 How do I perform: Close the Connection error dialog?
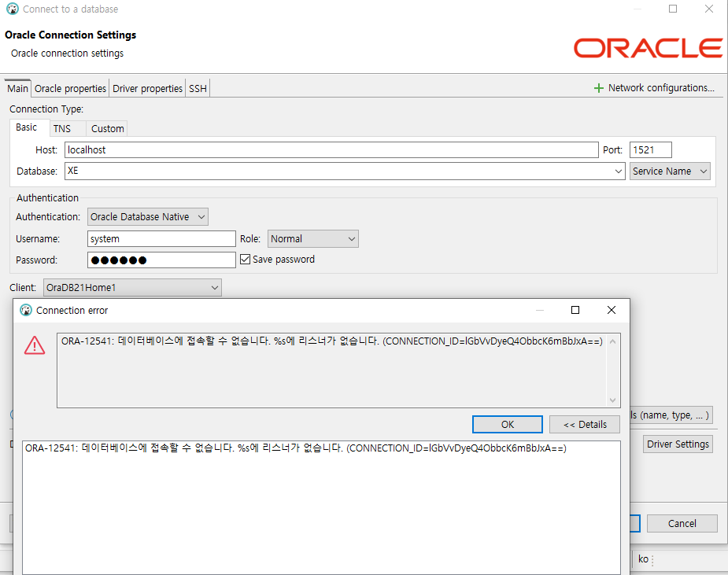pos(612,310)
